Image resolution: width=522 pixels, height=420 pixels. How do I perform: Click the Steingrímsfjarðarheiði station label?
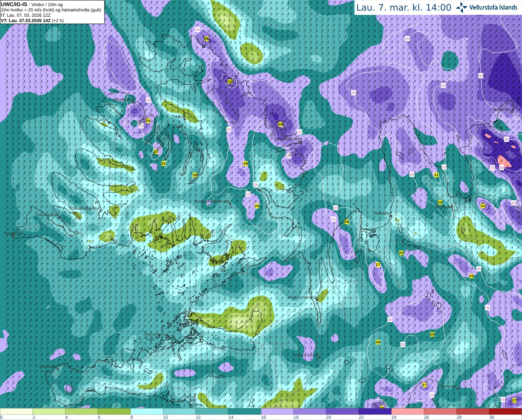click(211, 201)
